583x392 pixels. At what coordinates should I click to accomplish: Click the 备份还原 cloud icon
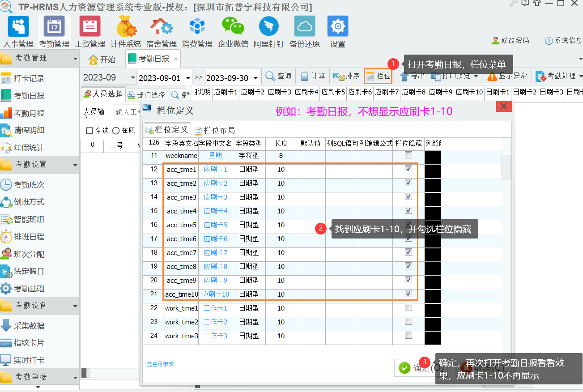tap(304, 27)
